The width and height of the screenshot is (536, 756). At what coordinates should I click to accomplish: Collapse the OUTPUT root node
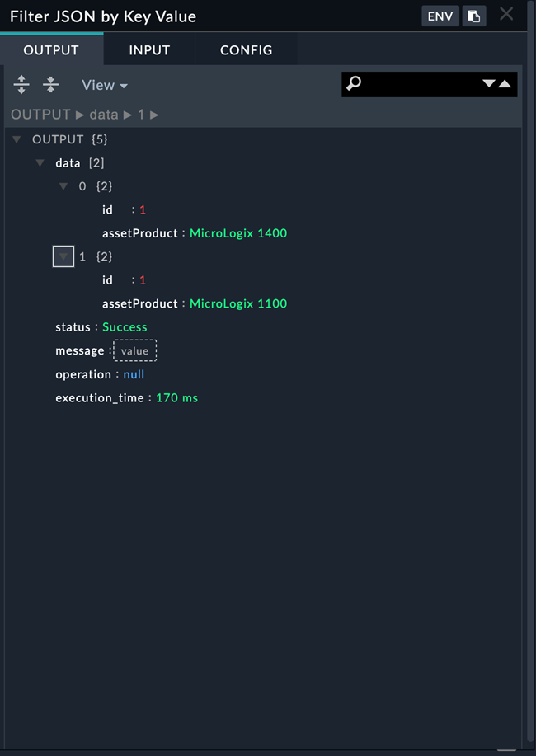[16, 140]
